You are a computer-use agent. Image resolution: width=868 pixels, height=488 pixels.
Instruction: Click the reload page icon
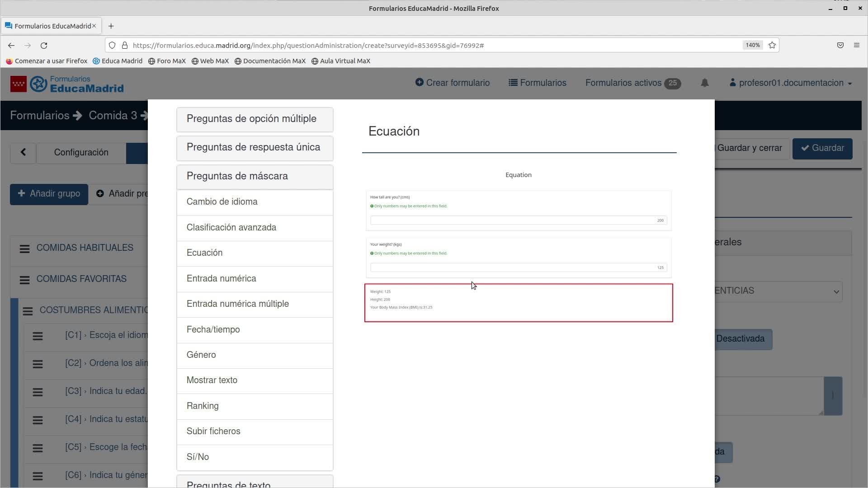pyautogui.click(x=44, y=45)
